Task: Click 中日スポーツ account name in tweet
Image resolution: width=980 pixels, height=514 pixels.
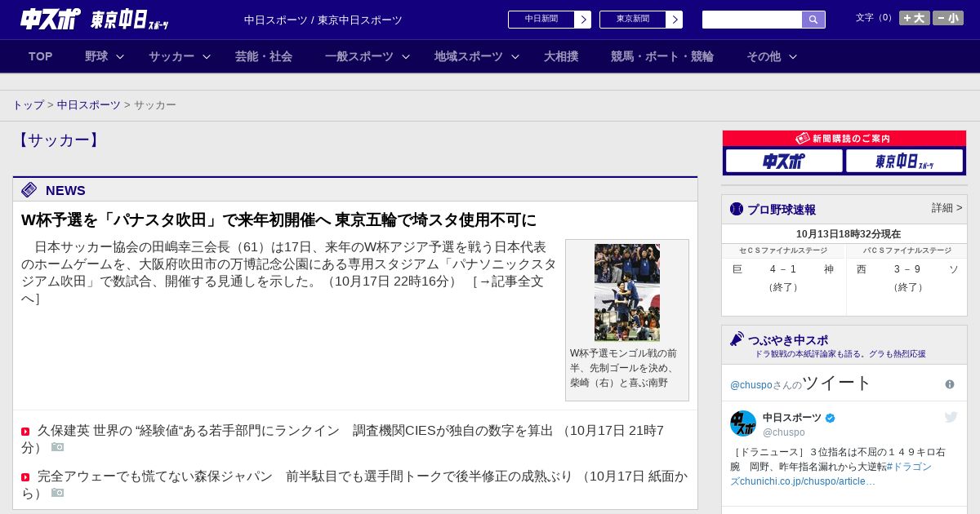Action: click(792, 418)
